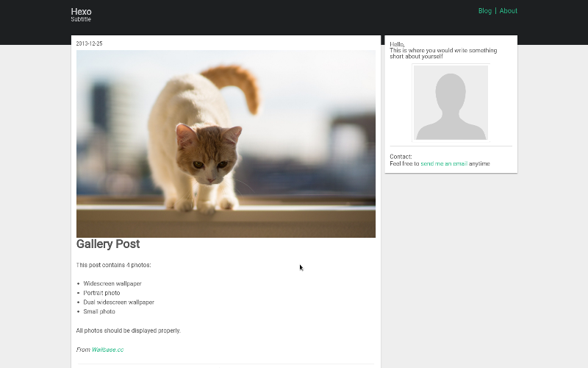Click the Widescreen wallpaper list item
The width and height of the screenshot is (588, 368).
point(112,283)
